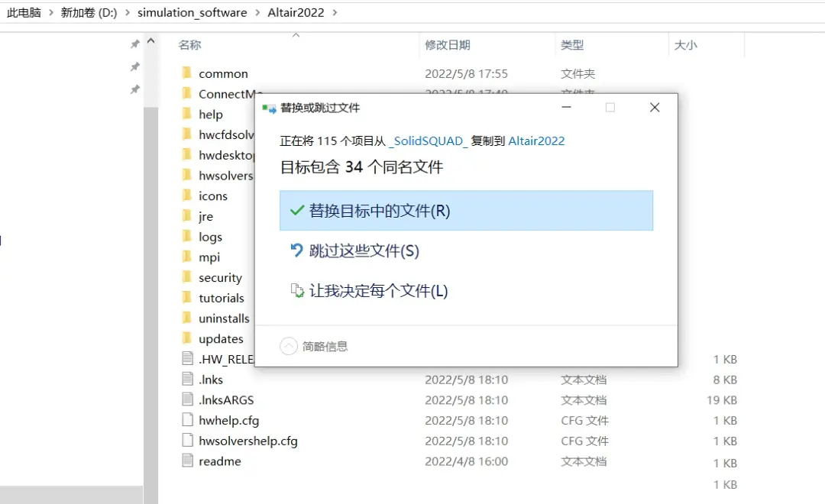Click the up arrow of the navigation pane scrollbar
The image size is (825, 504).
pyautogui.click(x=151, y=41)
